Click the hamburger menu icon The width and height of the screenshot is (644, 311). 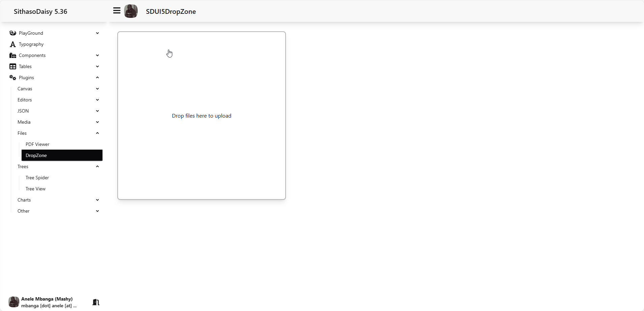click(x=117, y=11)
